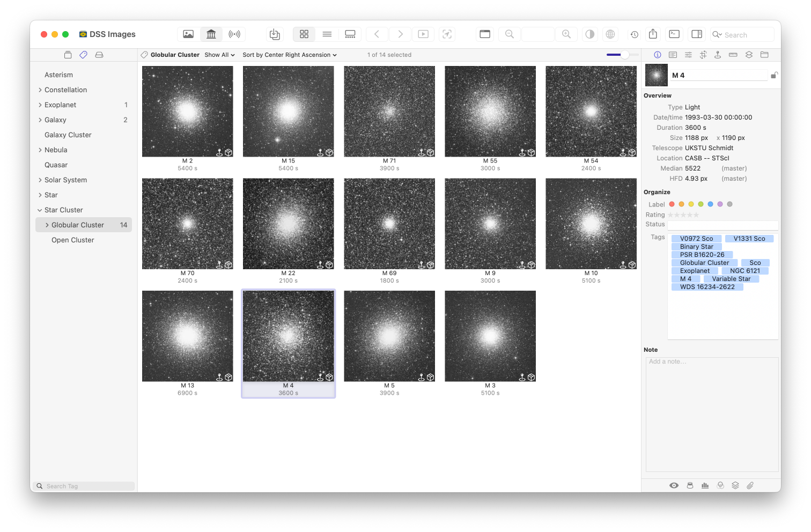Open the crop inspector tab icon
This screenshot has width=811, height=532.
pyautogui.click(x=703, y=55)
